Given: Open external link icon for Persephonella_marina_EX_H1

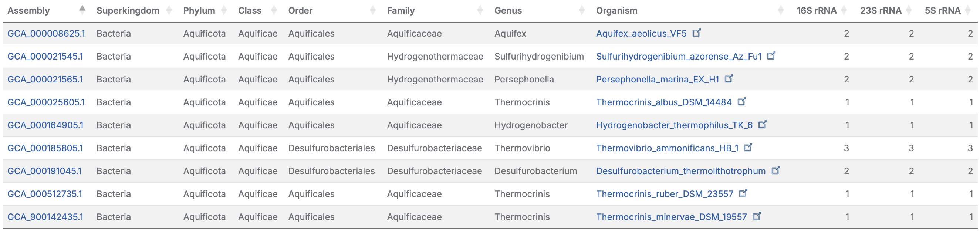Looking at the screenshot, I should [729, 78].
